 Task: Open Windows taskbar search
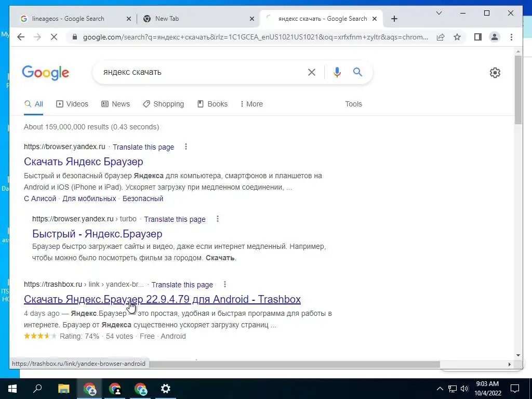click(x=37, y=389)
